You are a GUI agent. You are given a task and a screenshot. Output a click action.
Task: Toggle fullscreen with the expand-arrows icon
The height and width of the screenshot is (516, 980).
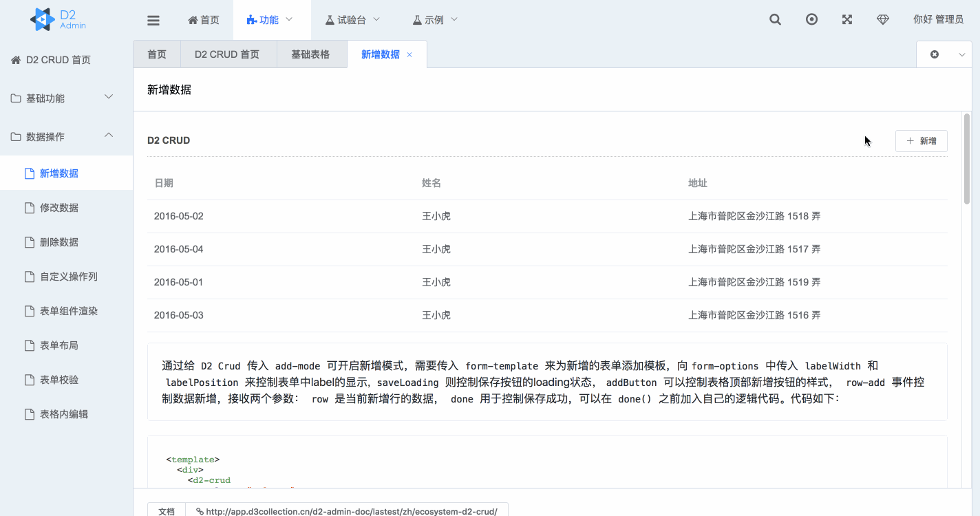coord(847,19)
